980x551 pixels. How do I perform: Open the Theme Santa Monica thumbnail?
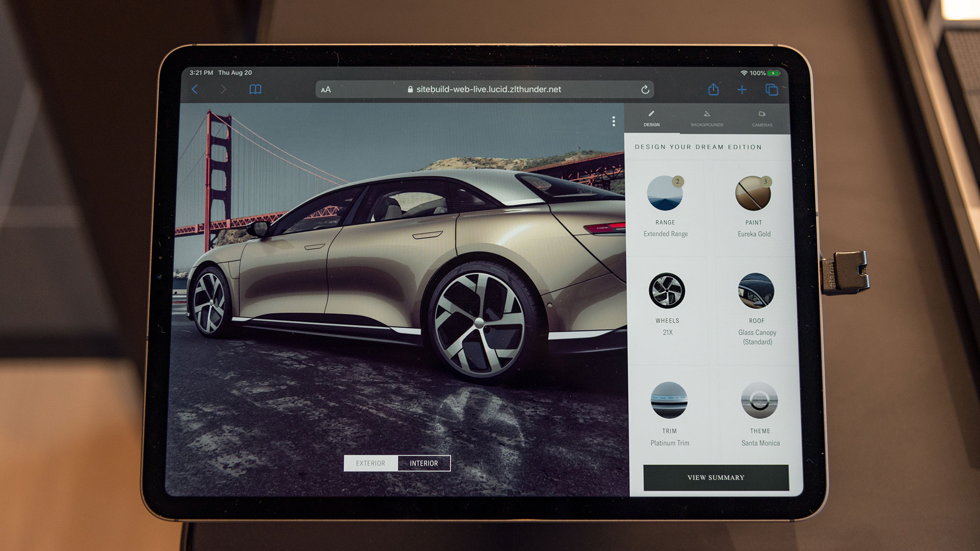pyautogui.click(x=759, y=400)
